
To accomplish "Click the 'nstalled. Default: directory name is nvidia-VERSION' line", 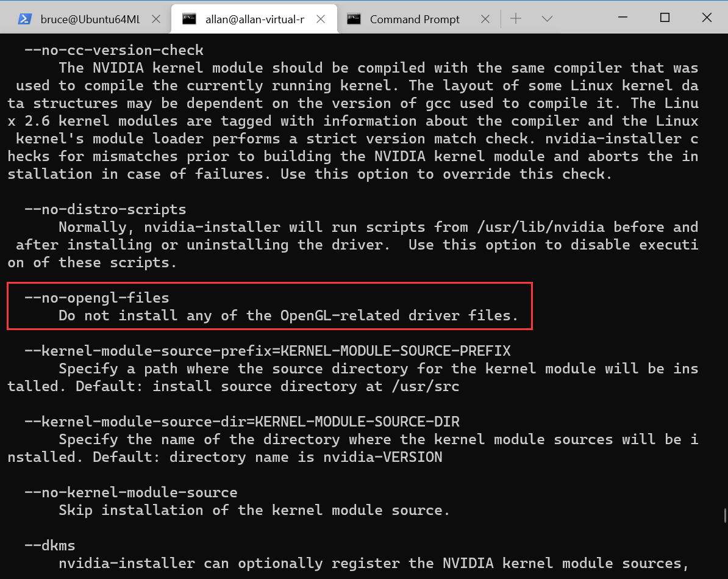I will [x=225, y=457].
